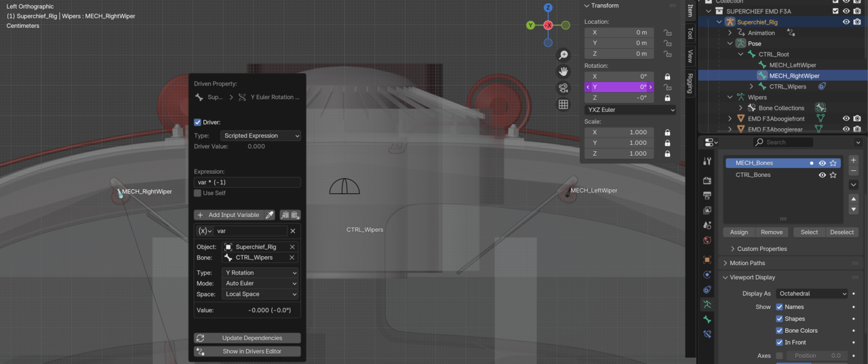The height and width of the screenshot is (364, 868).
Task: Open the Tool properties tab icon
Action: [x=707, y=161]
